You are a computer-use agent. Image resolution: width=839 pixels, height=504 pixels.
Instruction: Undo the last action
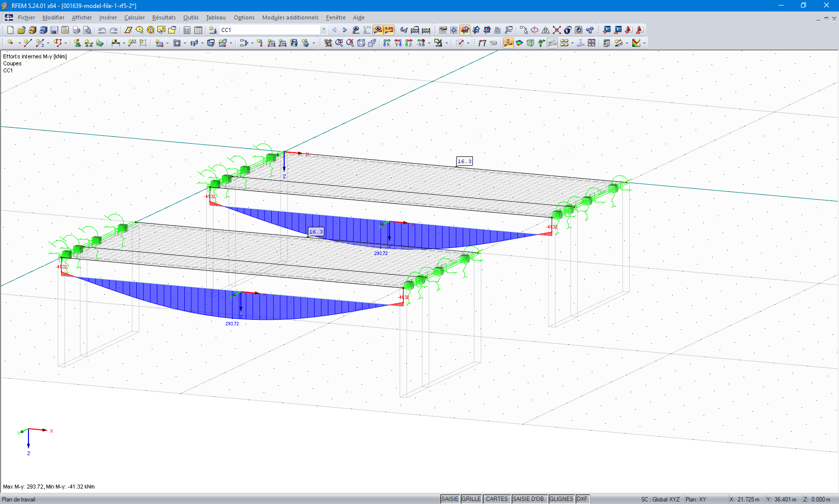click(x=102, y=30)
